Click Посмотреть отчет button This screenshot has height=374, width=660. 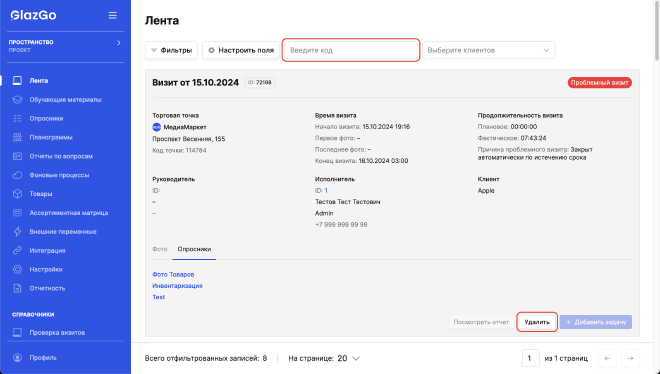[x=481, y=322]
